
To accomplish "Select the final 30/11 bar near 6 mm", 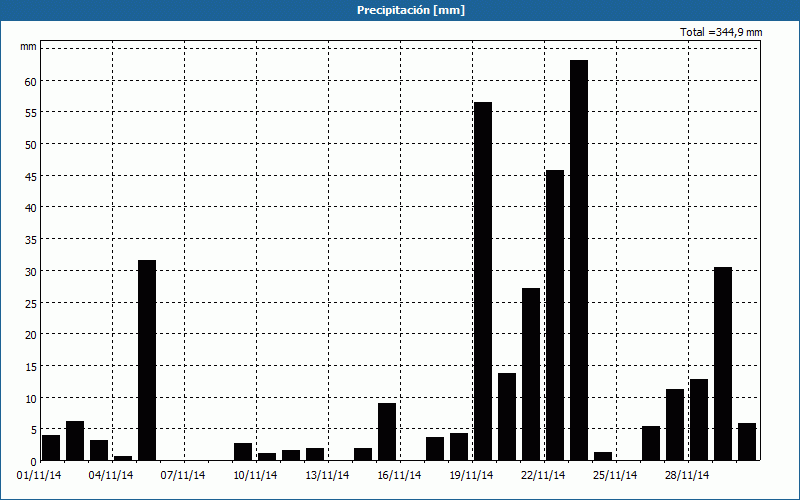I will point(747,442).
